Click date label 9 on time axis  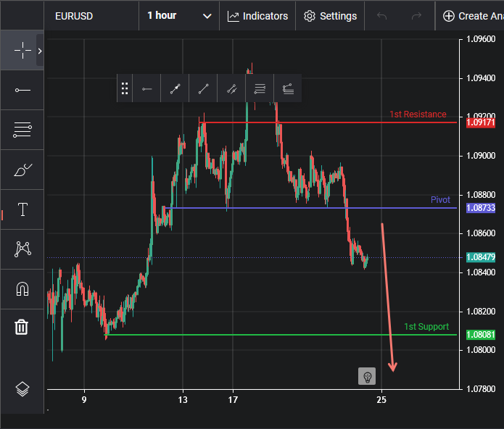point(84,400)
